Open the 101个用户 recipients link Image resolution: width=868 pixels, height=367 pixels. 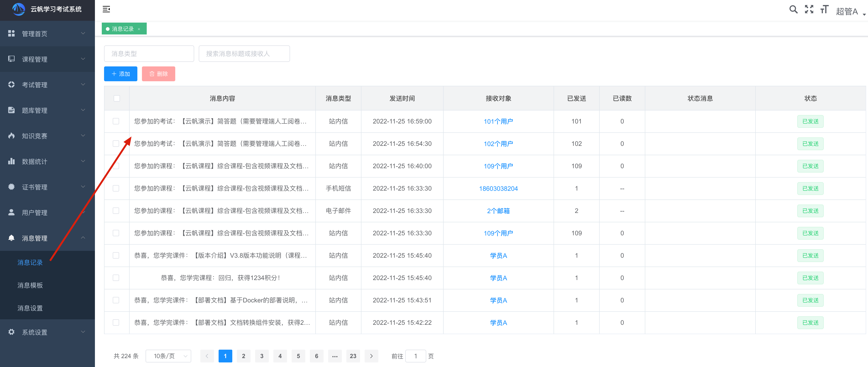[x=498, y=121]
